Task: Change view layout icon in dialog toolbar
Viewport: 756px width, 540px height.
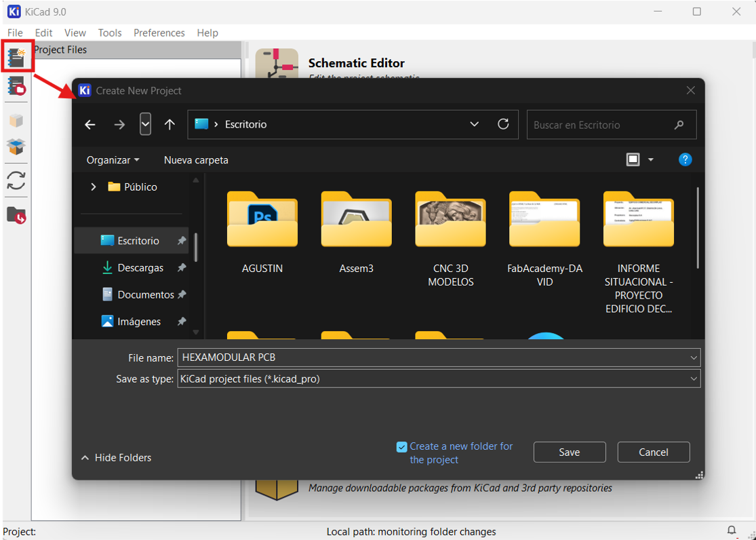Action: [x=633, y=159]
